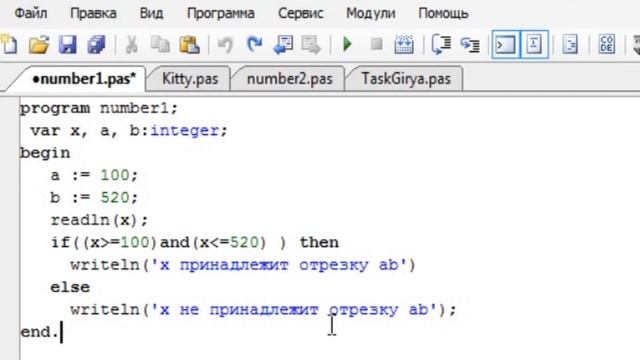Cut selection with the scissors icon
Viewport: 640px width, 360px height.
pos(131,44)
